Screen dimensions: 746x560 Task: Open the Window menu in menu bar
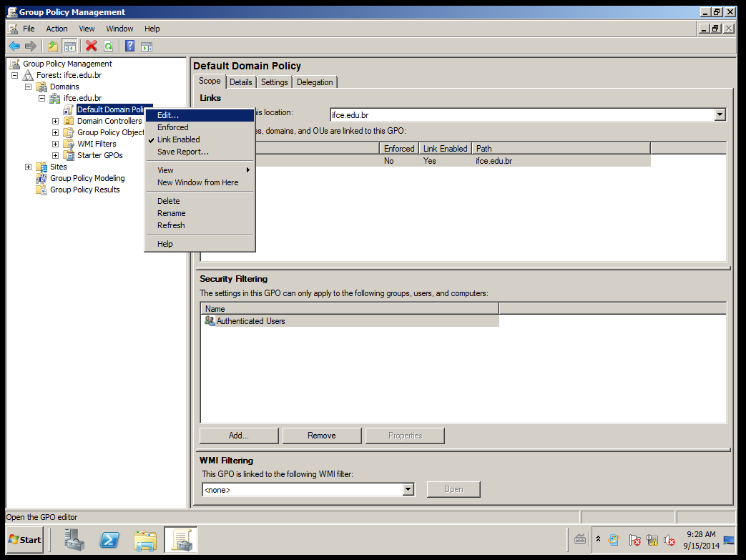(x=119, y=29)
